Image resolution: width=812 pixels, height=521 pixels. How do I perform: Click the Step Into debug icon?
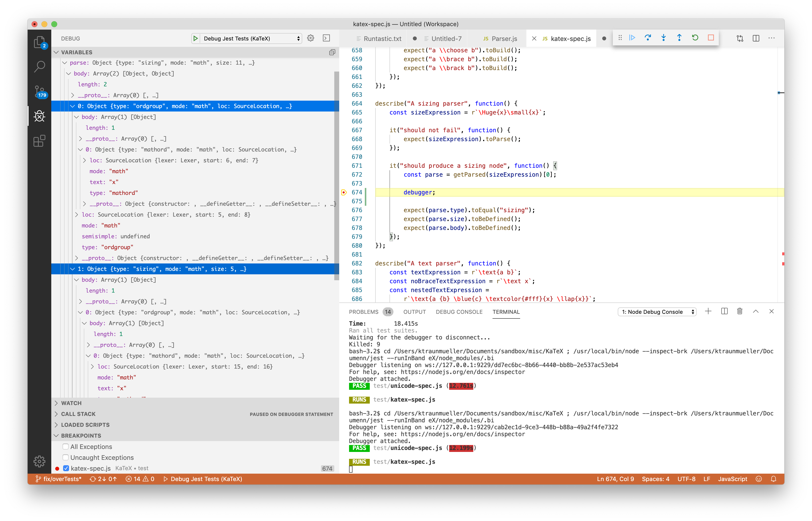click(x=664, y=38)
